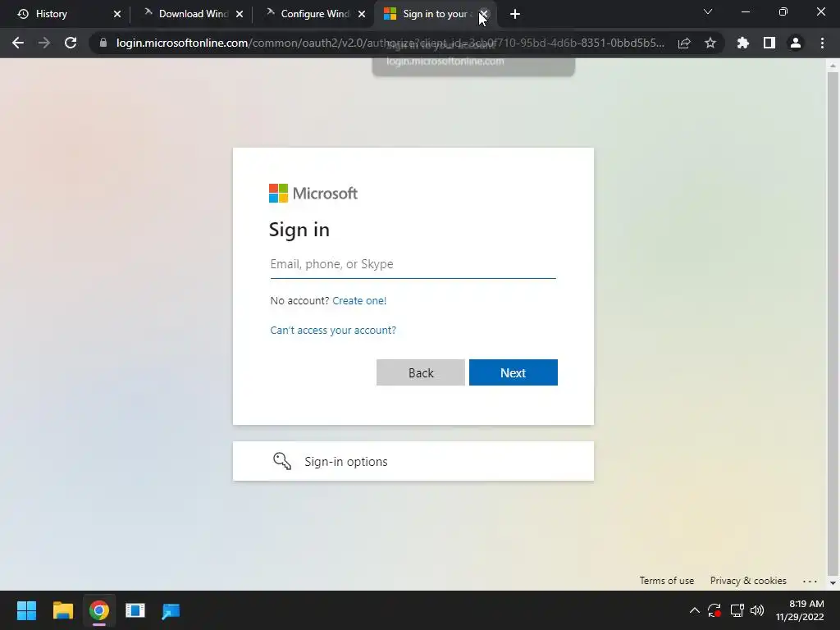Image resolution: width=840 pixels, height=630 pixels.
Task: Close the Configure Wind tab
Action: pyautogui.click(x=362, y=14)
